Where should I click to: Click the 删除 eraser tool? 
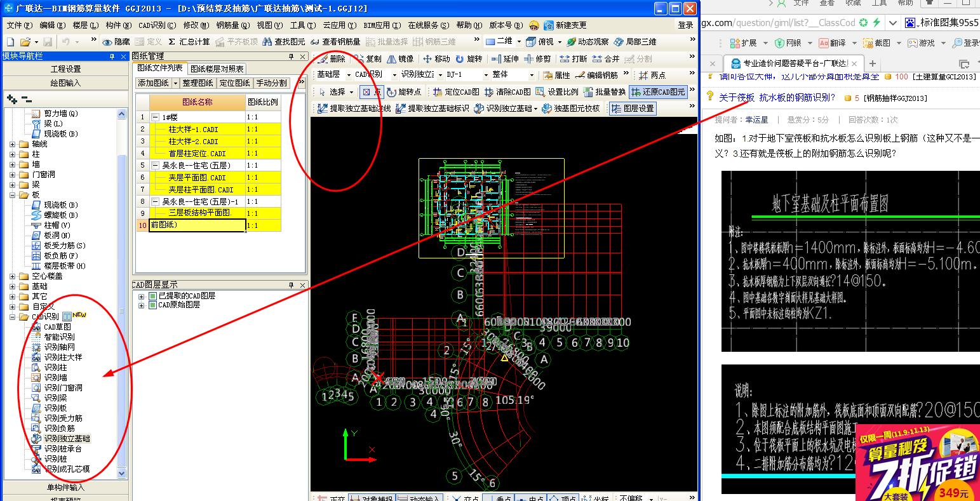coord(332,58)
